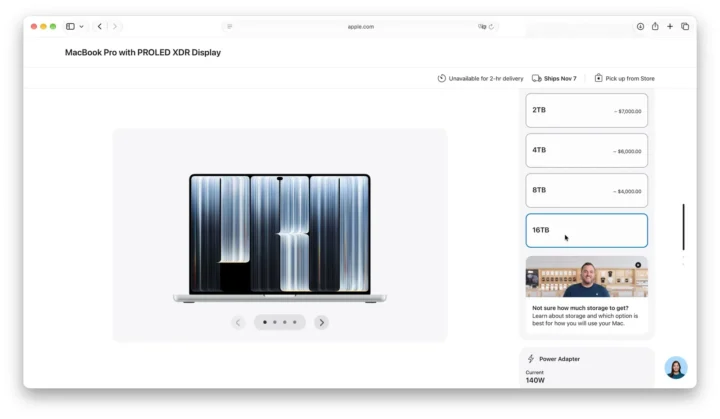
Task: Click the page vertical scrollbar
Action: (683, 227)
